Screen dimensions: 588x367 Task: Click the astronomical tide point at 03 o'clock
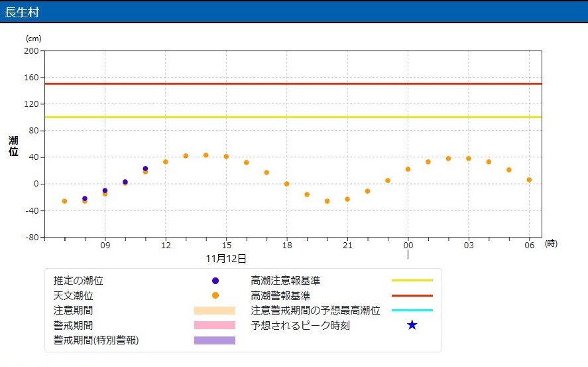click(469, 159)
